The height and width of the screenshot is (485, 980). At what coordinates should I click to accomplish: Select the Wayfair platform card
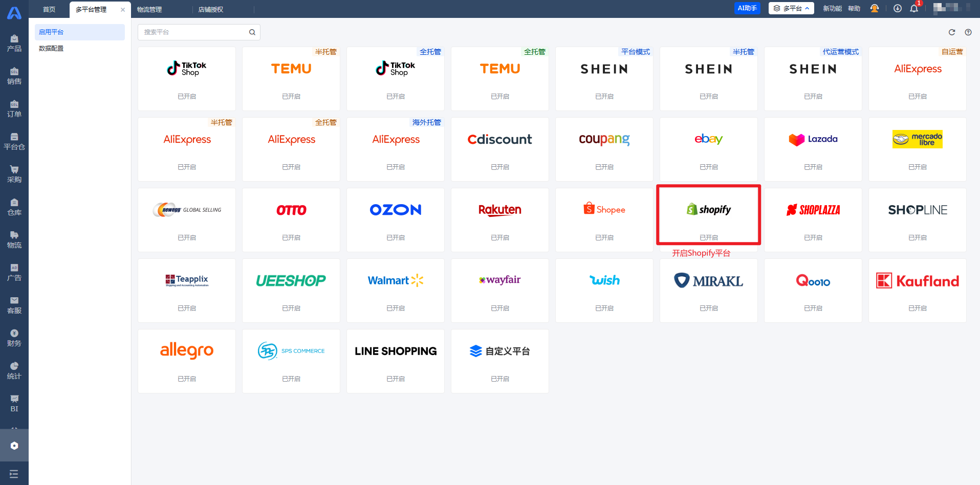500,291
